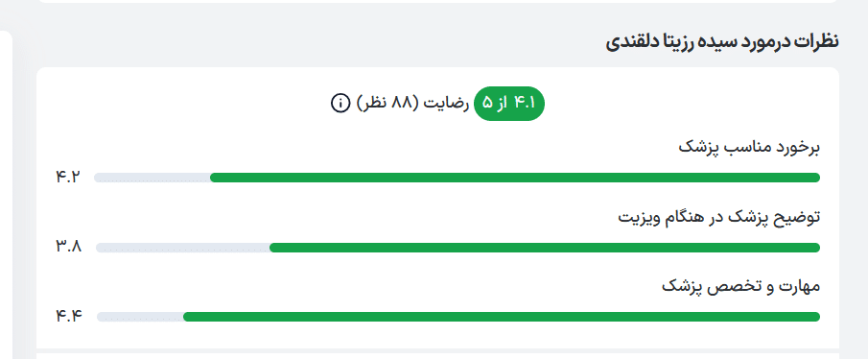Click the 3.8 score value

[69, 247]
